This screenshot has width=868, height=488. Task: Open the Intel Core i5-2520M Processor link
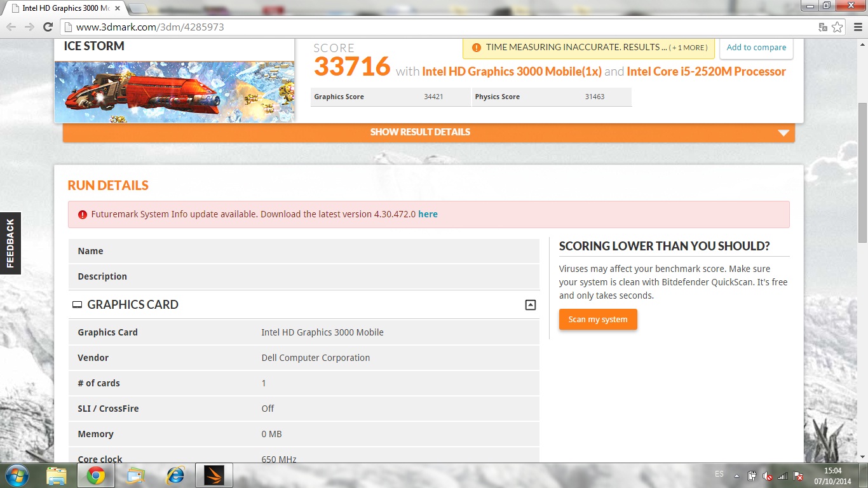706,72
